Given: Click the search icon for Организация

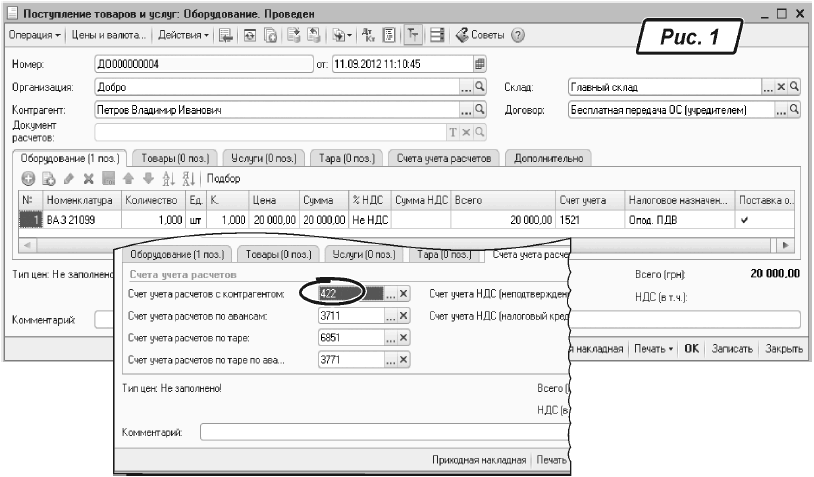Looking at the screenshot, I should (x=480, y=87).
